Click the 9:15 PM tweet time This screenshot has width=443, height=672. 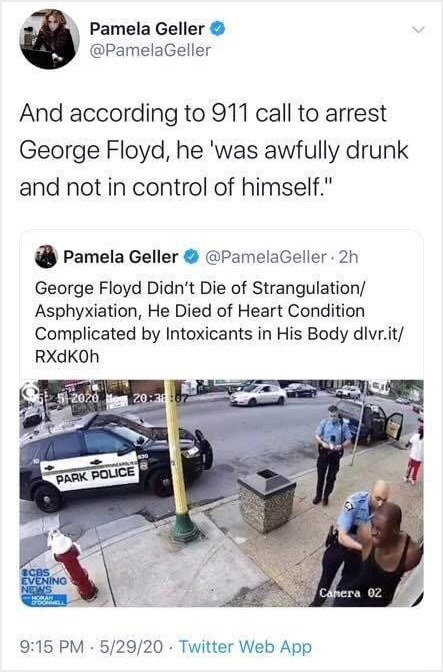[x=52, y=647]
